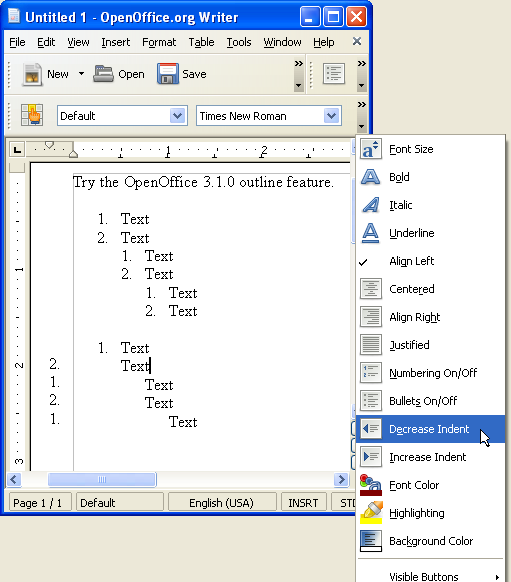Click the left indent marker on ruler
The height and width of the screenshot is (582, 511).
(73, 153)
